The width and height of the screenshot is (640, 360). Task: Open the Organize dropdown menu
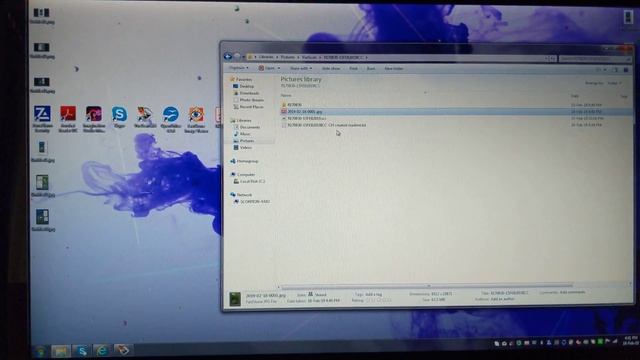pyautogui.click(x=238, y=68)
